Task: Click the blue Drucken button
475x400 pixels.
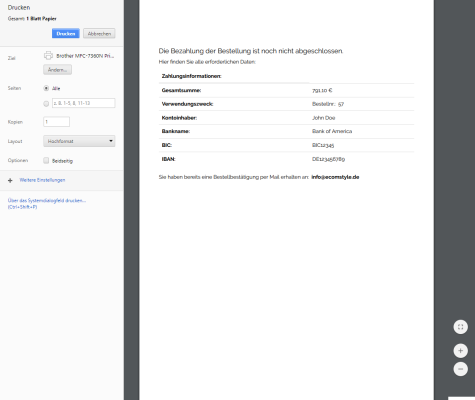Action: [x=66, y=33]
